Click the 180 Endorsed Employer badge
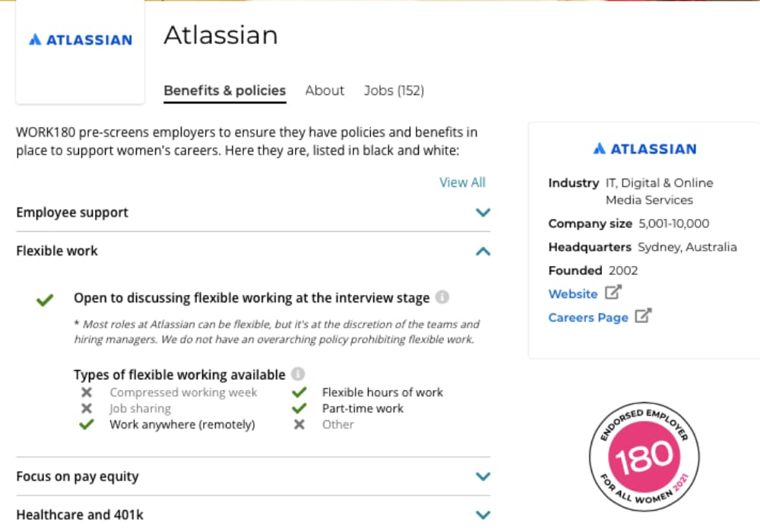This screenshot has height=532, width=760. pos(644,457)
